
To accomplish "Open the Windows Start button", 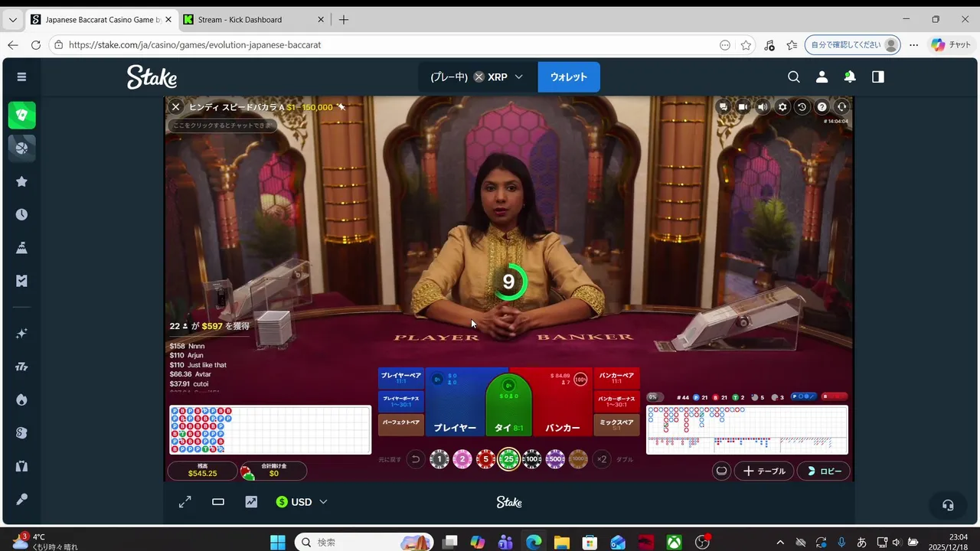I will 278,542.
